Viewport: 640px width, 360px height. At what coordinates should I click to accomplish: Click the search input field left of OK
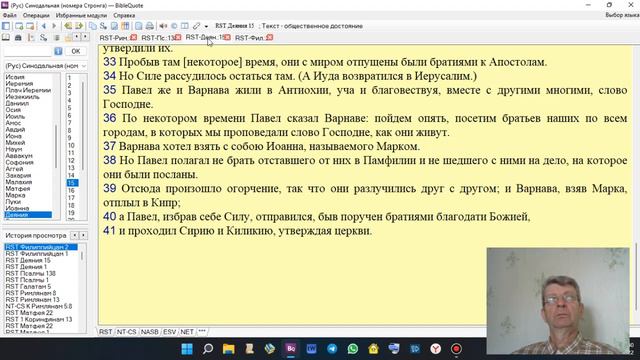point(28,51)
